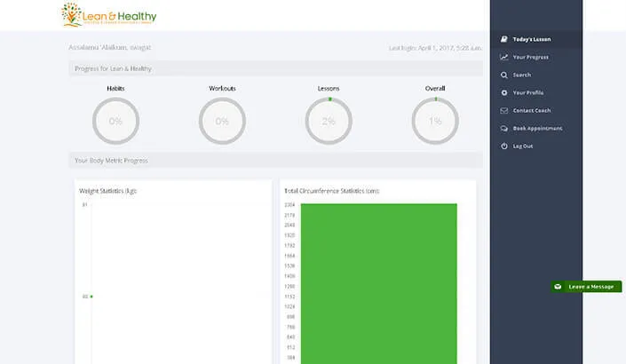Click the Lessons 2% progress ring

(x=329, y=121)
